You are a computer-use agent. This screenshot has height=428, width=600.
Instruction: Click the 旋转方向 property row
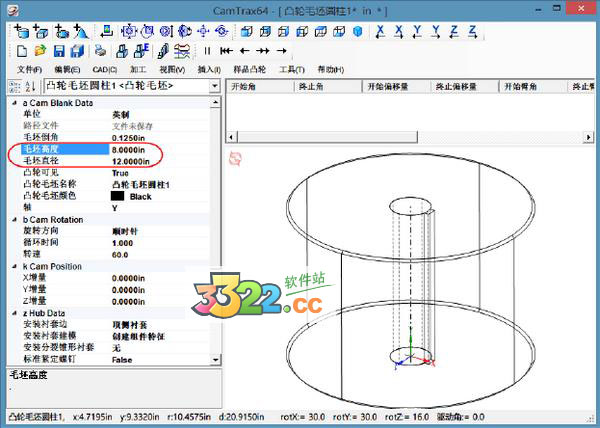click(x=115, y=231)
